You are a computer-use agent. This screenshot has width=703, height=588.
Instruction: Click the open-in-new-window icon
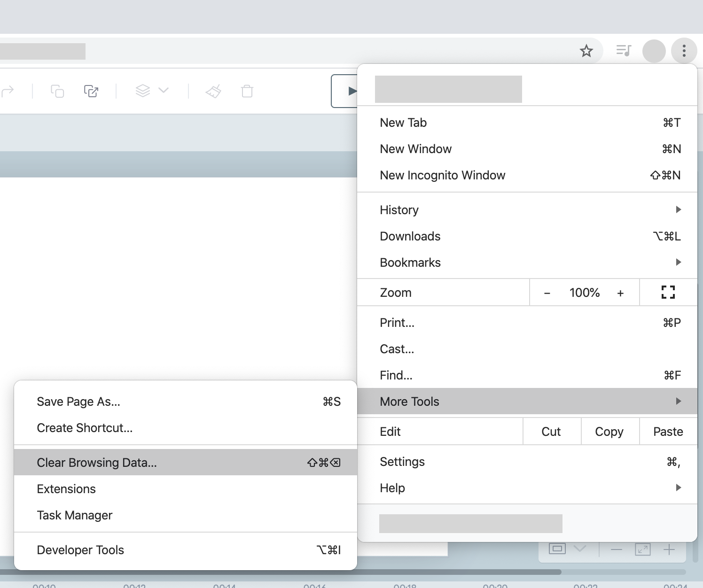point(91,91)
